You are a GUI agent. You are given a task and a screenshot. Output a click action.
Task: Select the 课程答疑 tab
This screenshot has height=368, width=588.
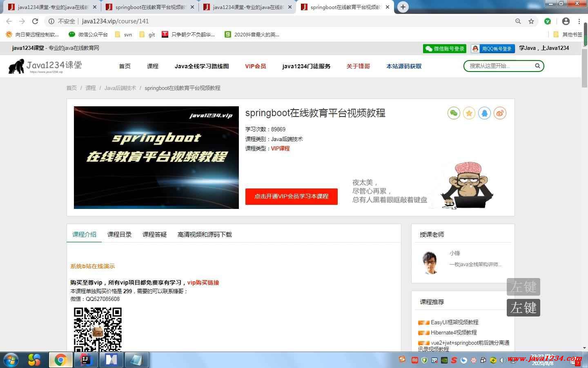tap(154, 234)
